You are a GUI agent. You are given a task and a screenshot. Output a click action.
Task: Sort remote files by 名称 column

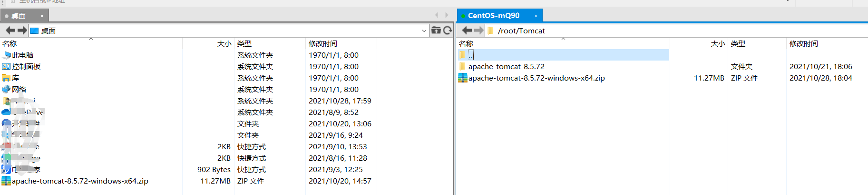coord(466,43)
